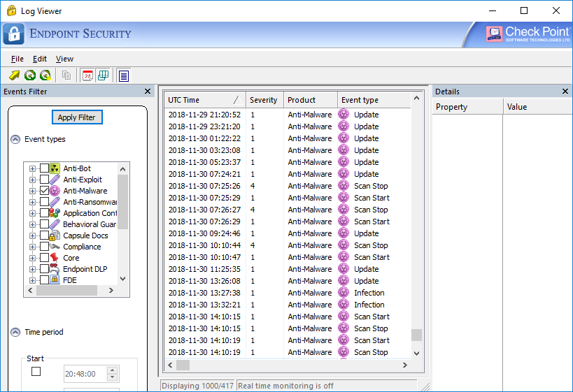Expand the Endpoint DLP tree node

pyautogui.click(x=32, y=269)
